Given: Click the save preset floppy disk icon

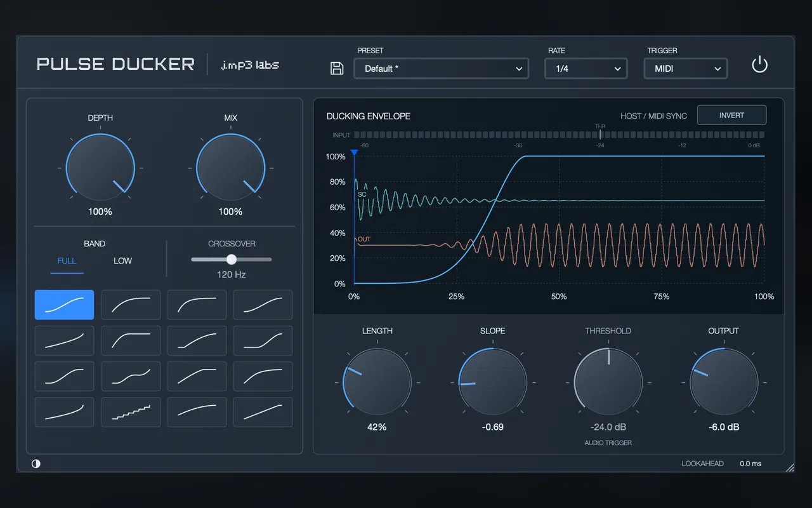Looking at the screenshot, I should [x=337, y=69].
